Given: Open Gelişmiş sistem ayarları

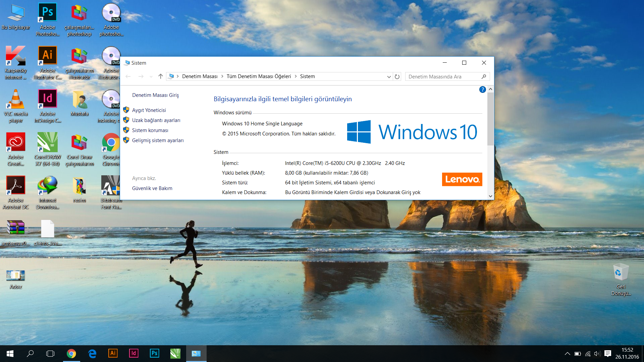Looking at the screenshot, I should pyautogui.click(x=158, y=140).
